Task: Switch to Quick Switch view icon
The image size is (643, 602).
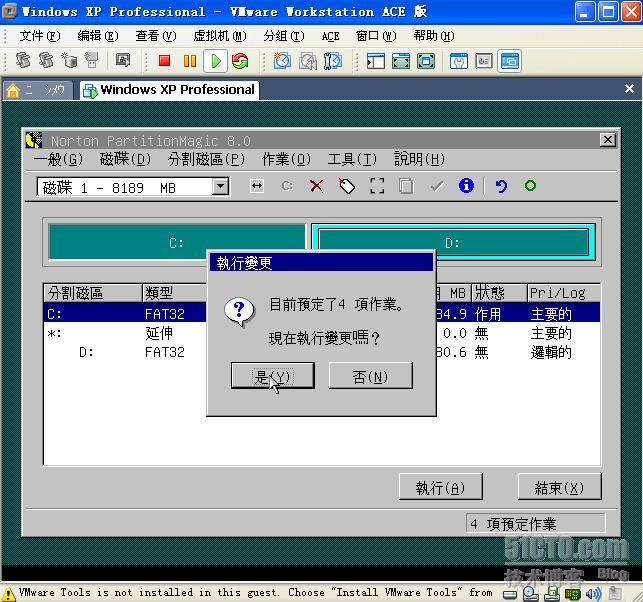Action: (401, 62)
